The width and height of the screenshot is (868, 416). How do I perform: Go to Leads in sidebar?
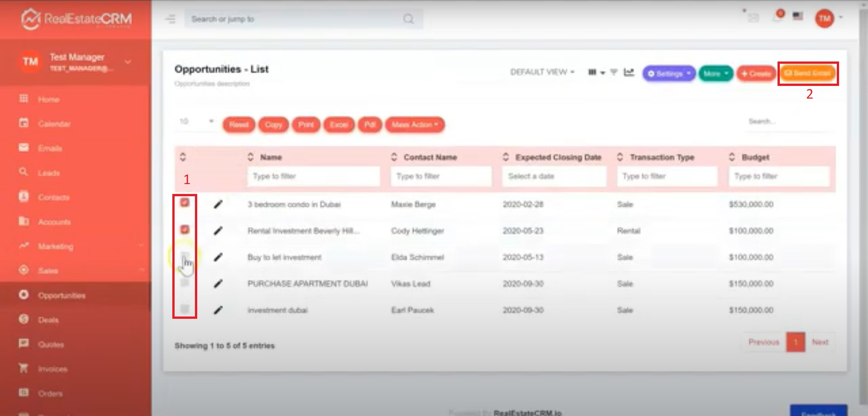coord(49,173)
